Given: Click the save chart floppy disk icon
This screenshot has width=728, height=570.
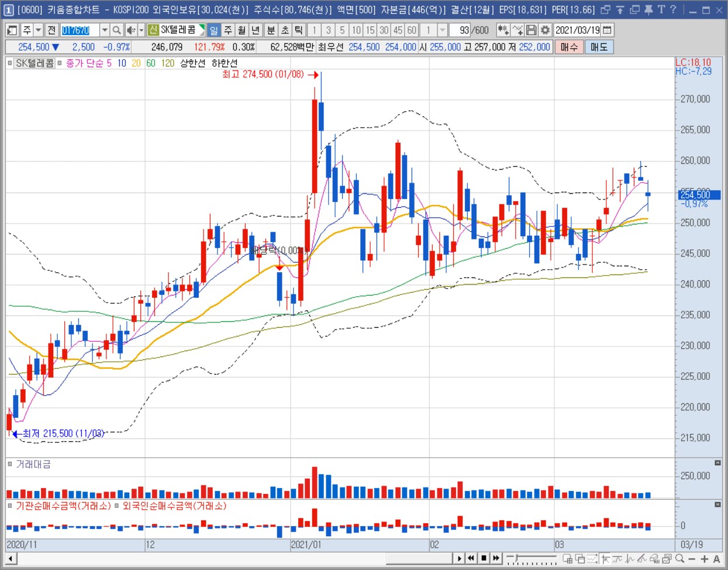Looking at the screenshot, I should (531, 30).
